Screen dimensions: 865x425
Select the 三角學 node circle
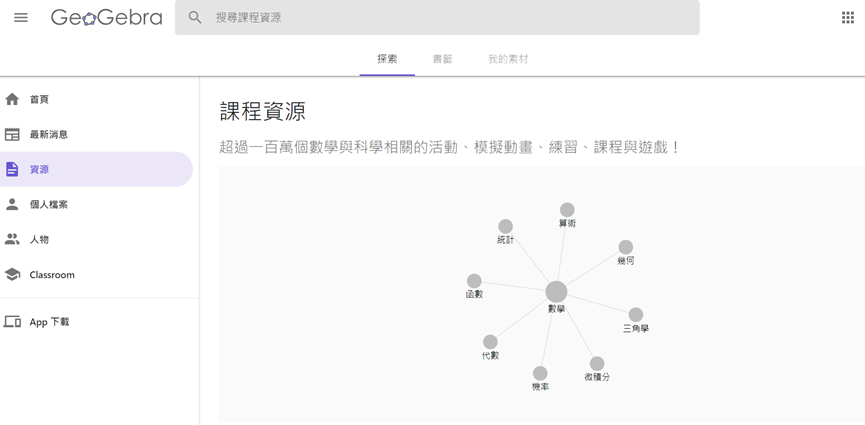click(x=636, y=315)
